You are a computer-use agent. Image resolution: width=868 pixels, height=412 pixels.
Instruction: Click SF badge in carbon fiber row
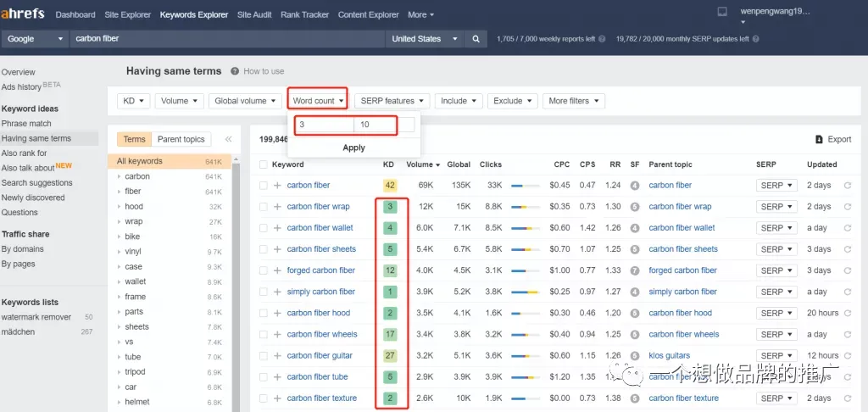click(x=635, y=186)
